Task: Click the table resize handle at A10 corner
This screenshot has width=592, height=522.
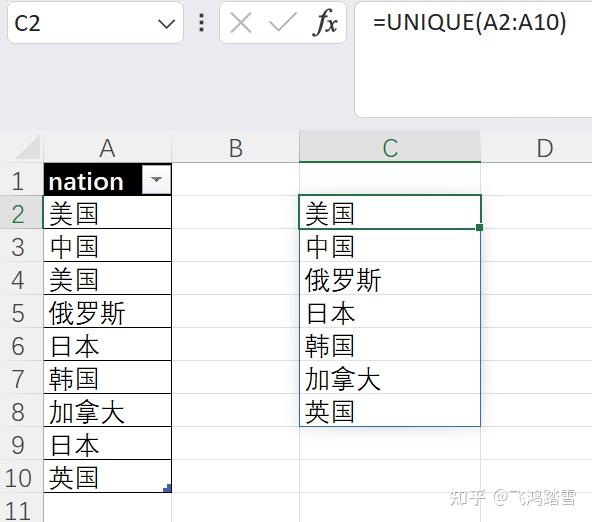Action: coord(168,488)
